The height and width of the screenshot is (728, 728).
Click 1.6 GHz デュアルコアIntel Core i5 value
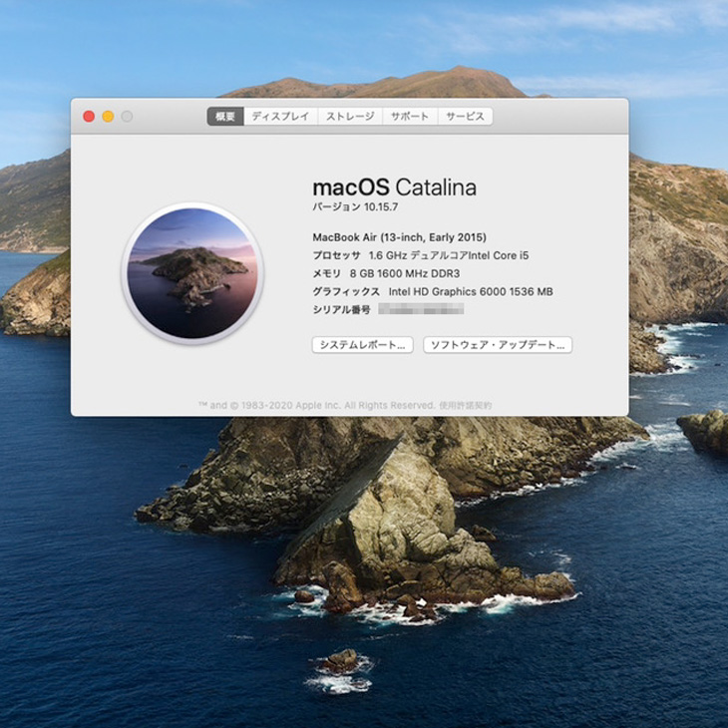click(449, 255)
